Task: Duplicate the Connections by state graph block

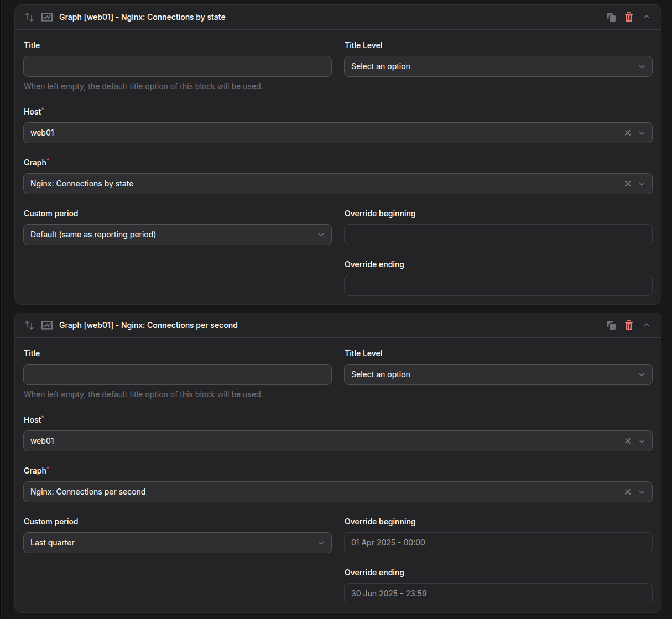Action: (x=611, y=17)
